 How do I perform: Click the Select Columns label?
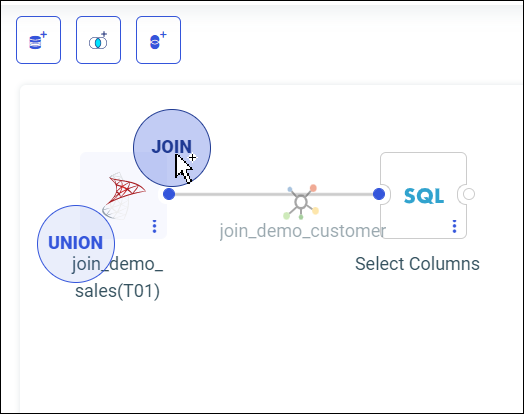click(417, 264)
